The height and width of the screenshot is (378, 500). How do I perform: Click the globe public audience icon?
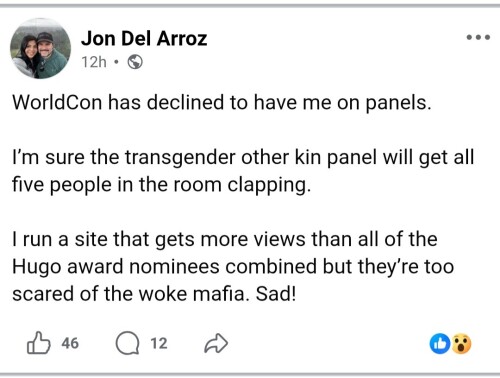(135, 62)
